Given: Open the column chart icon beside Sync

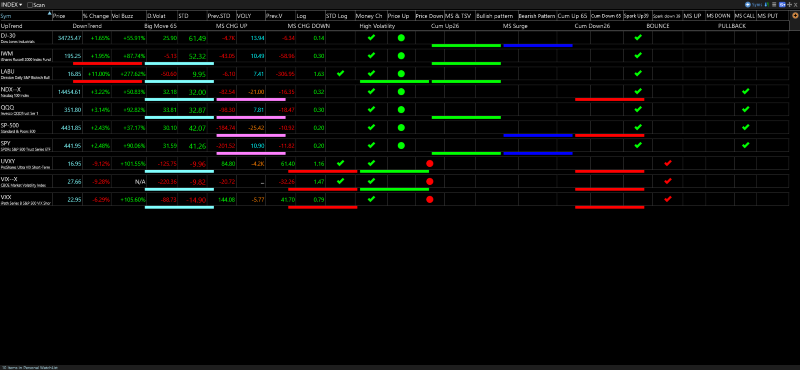Looking at the screenshot, I should (767, 5).
